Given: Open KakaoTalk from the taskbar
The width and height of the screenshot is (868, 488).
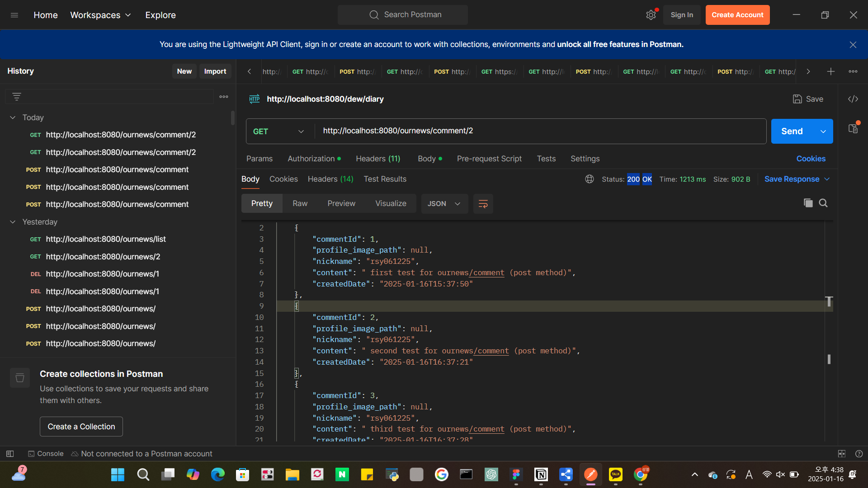Looking at the screenshot, I should click(616, 474).
